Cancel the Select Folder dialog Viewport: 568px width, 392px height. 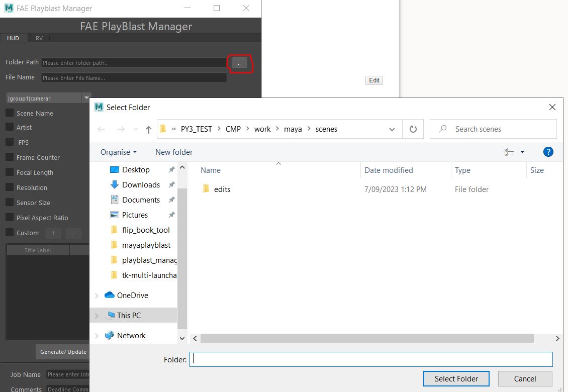tap(525, 378)
